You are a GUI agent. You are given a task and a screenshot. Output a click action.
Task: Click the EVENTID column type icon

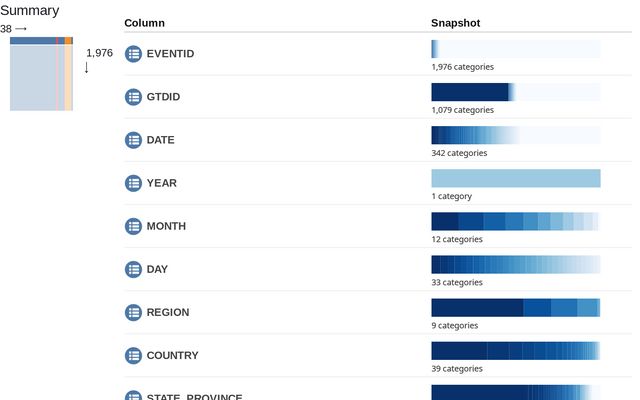[x=133, y=54]
